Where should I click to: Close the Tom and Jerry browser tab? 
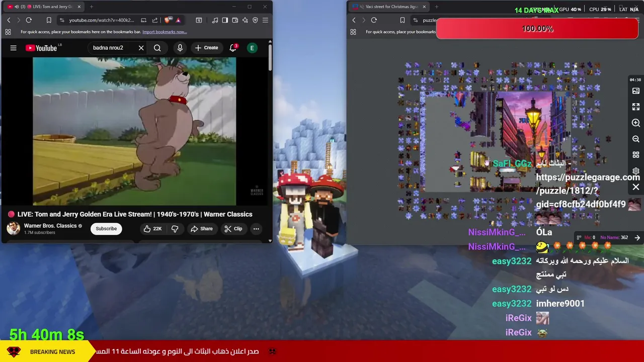coord(79,7)
